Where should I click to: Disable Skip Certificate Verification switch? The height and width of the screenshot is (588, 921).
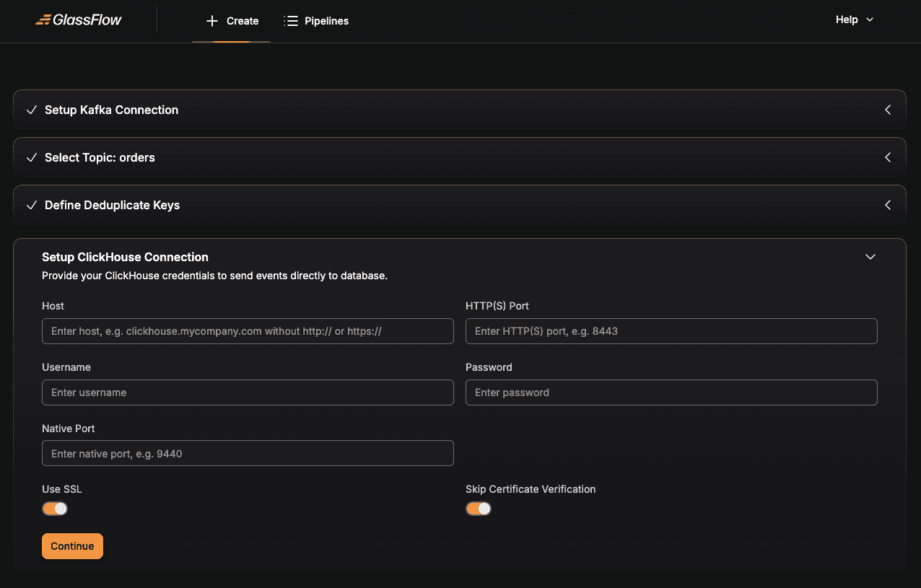[x=478, y=509]
